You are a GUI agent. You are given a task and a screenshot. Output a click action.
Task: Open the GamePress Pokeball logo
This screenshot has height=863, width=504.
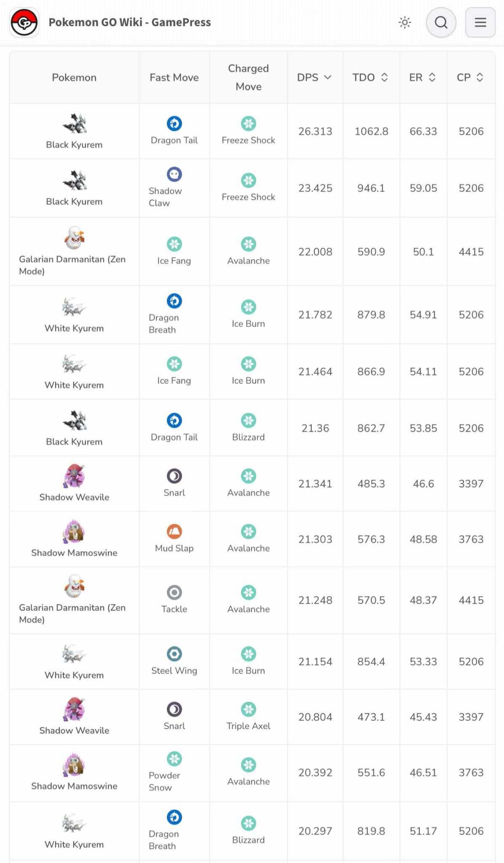pyautogui.click(x=24, y=22)
